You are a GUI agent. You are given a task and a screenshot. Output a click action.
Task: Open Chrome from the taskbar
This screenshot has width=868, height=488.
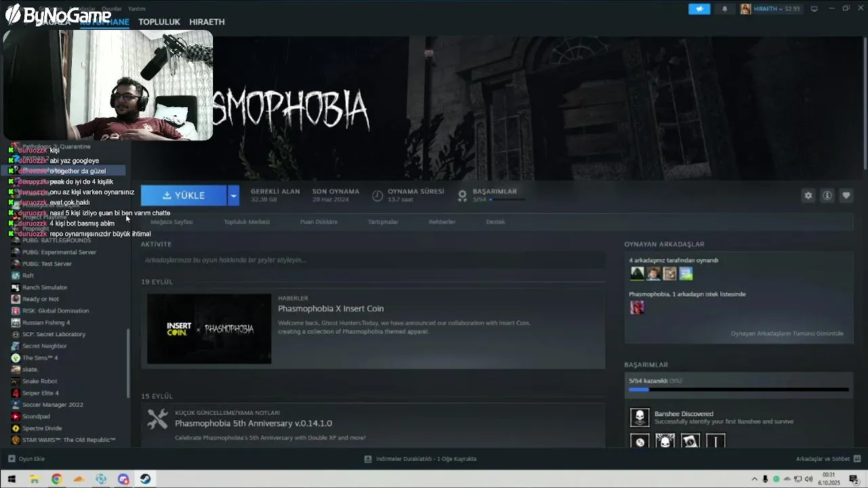click(x=56, y=479)
